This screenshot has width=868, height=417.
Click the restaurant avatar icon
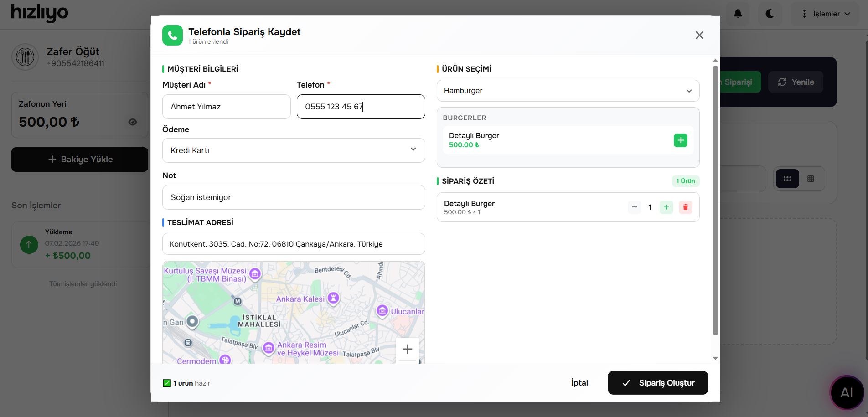pyautogui.click(x=25, y=57)
